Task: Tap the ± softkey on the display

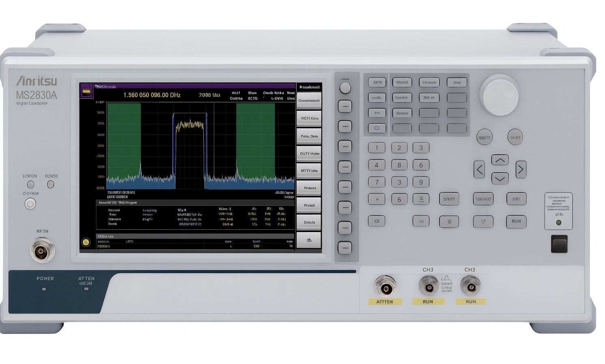Action: pos(309,240)
